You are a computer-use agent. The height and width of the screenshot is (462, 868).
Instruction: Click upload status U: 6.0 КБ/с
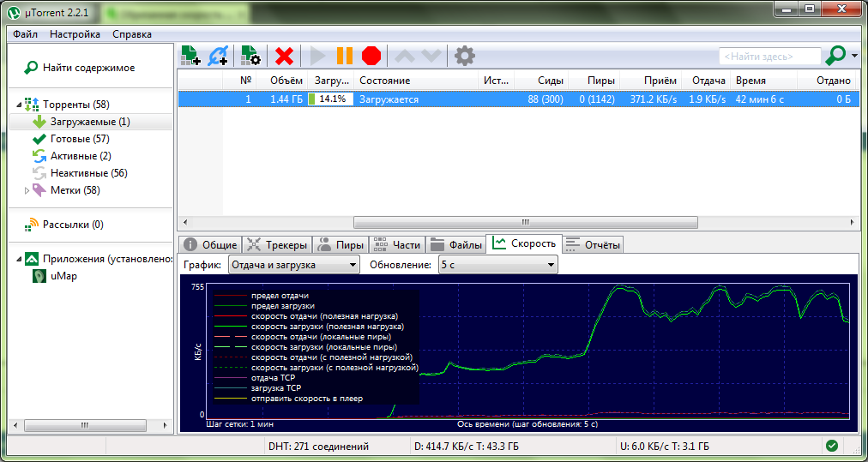coord(666,446)
